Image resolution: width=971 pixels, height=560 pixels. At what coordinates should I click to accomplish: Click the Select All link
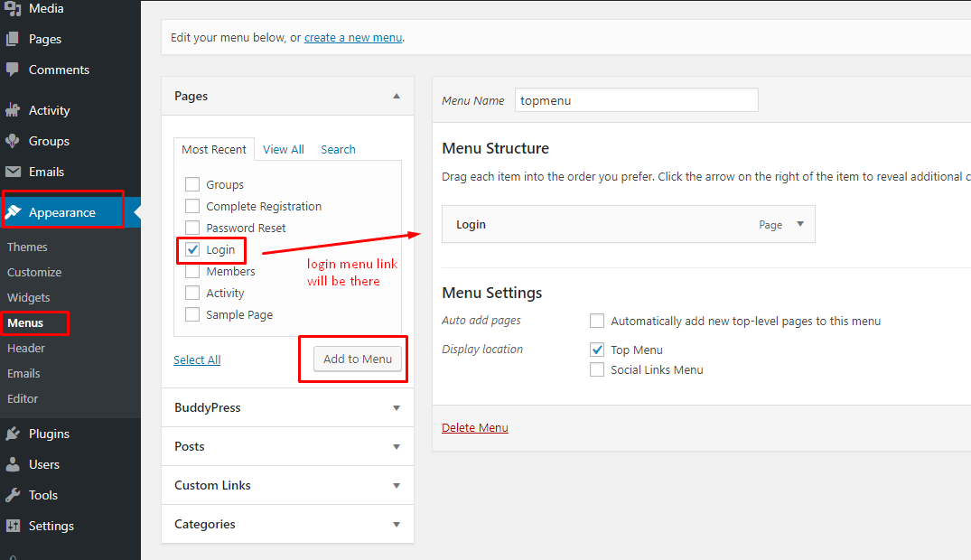197,359
